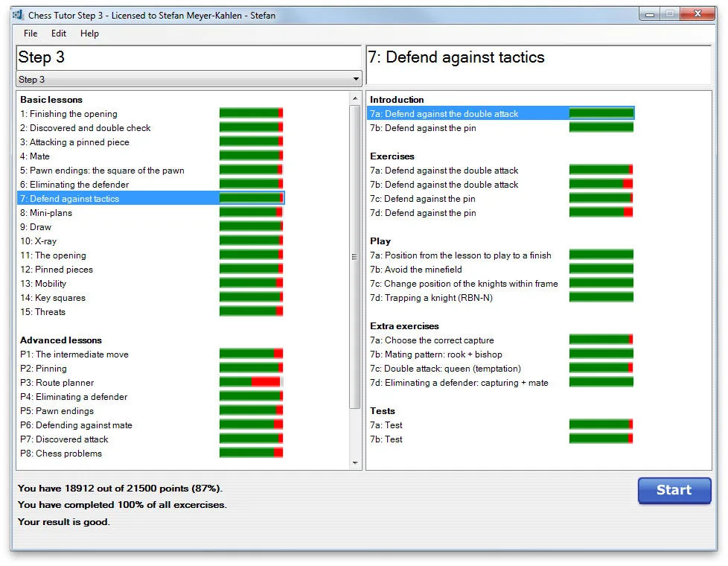Expand the Step 3 dropdown
The height and width of the screenshot is (566, 728).
pyautogui.click(x=188, y=79)
